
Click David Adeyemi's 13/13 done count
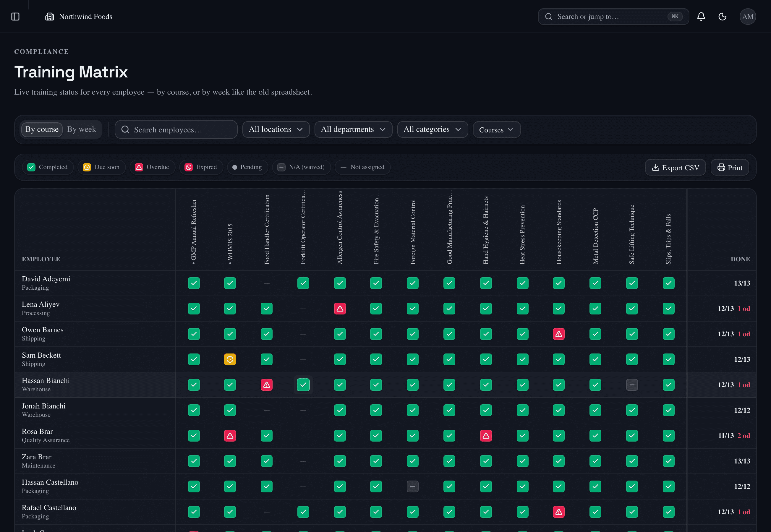pyautogui.click(x=742, y=283)
